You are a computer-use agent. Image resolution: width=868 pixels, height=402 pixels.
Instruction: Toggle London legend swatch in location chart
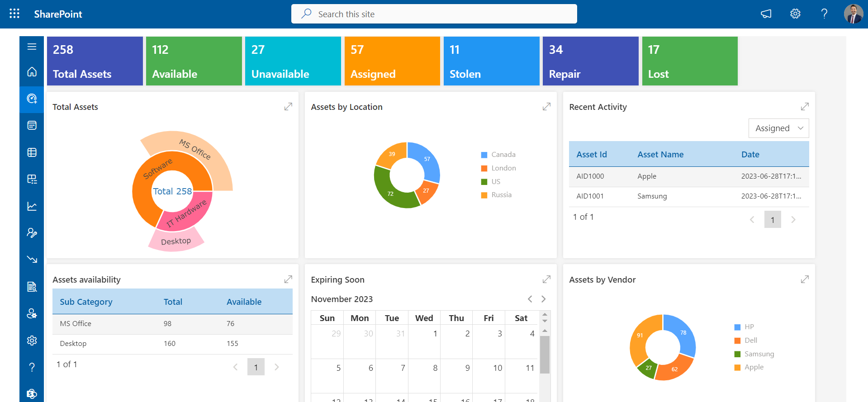(x=484, y=168)
